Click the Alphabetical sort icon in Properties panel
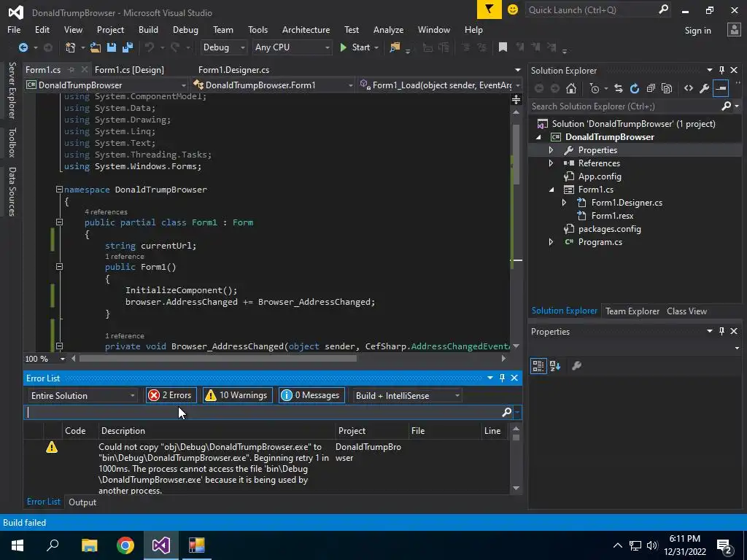Viewport: 747px width, 560px height. [x=555, y=366]
